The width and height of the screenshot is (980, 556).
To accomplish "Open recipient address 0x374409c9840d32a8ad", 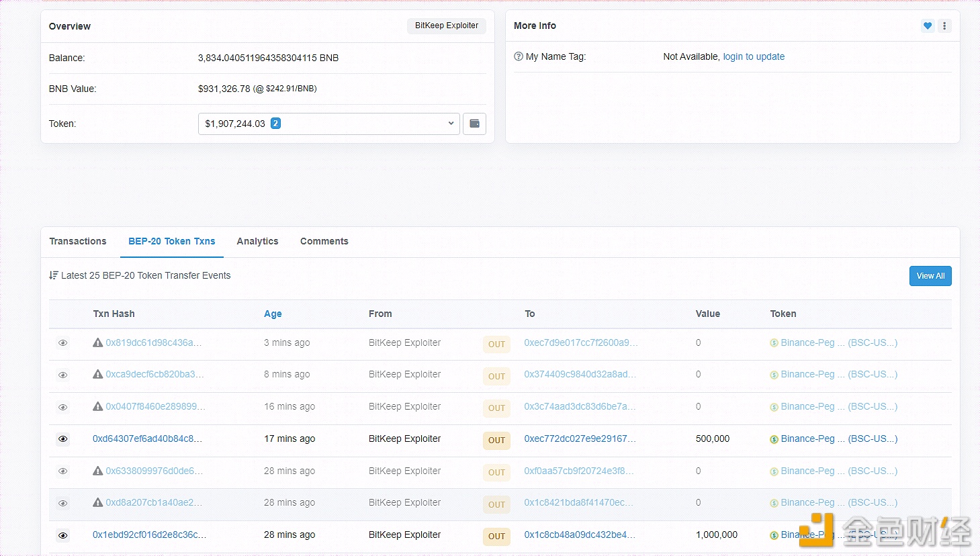I will click(580, 374).
